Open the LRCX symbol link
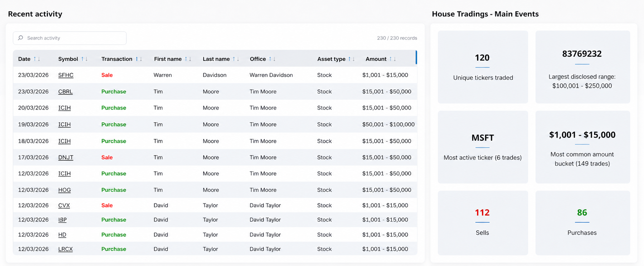This screenshot has height=266, width=644. [x=65, y=249]
